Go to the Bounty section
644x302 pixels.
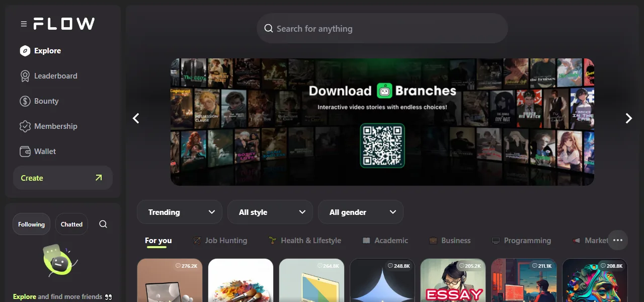coord(39,101)
